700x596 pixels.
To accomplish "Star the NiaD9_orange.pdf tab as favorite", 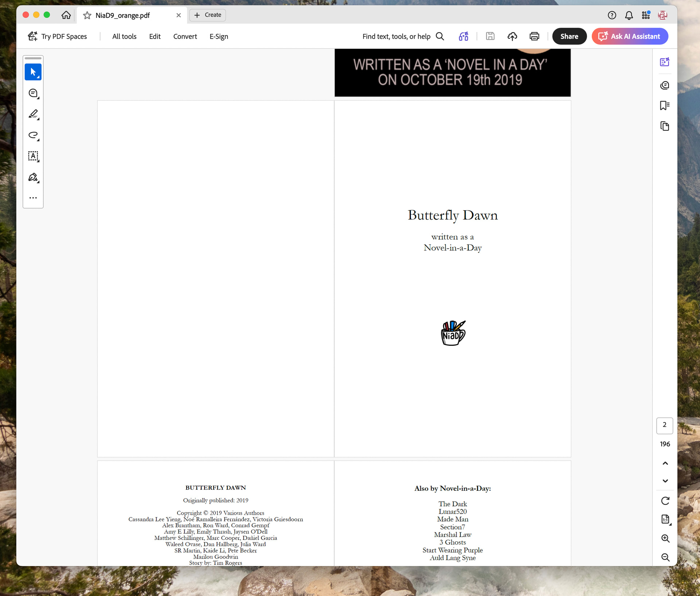I will [x=87, y=15].
